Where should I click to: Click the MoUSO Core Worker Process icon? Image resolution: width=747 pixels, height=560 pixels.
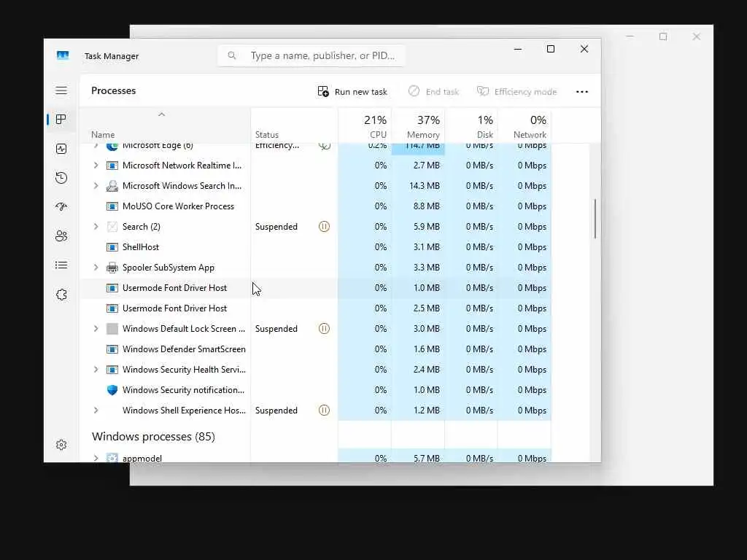(112, 206)
